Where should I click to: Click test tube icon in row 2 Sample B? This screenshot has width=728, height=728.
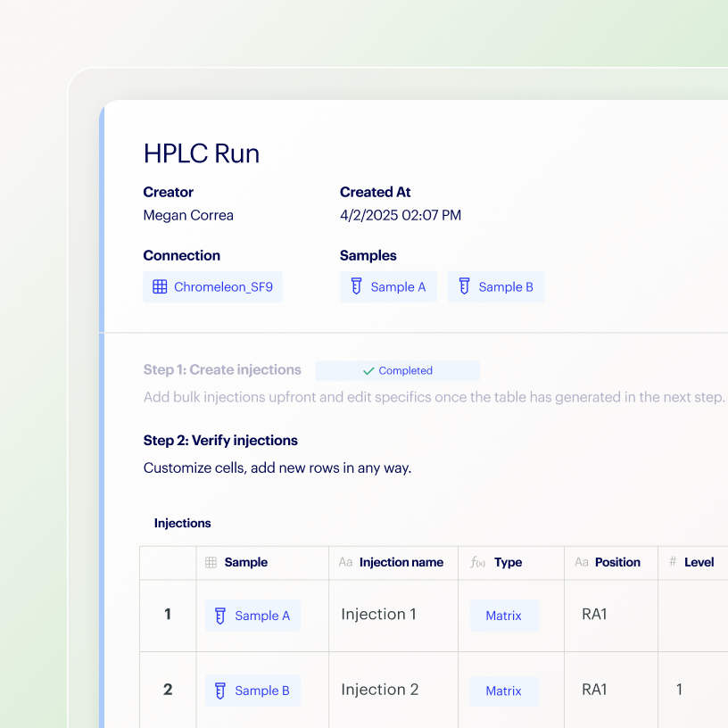(x=220, y=691)
